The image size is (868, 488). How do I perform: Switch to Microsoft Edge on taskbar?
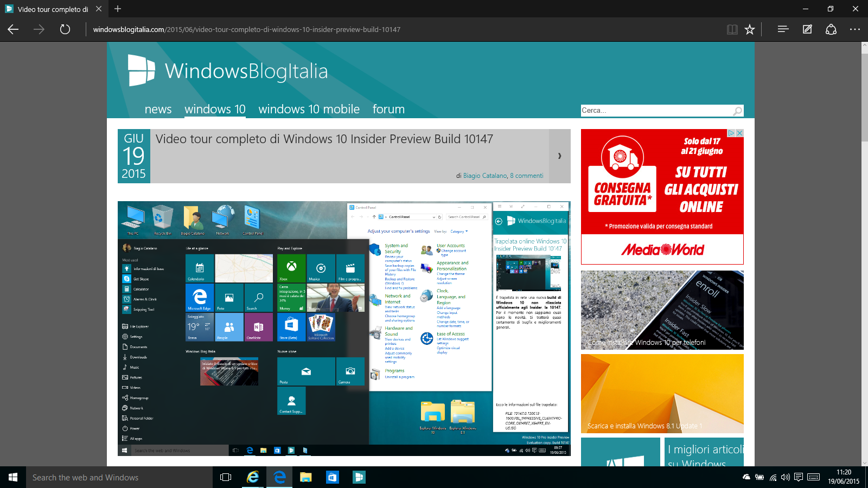coord(279,477)
